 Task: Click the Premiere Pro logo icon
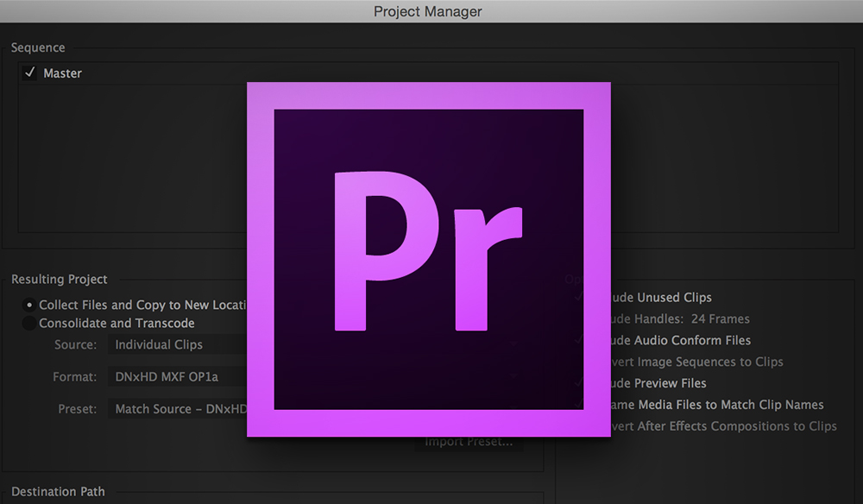point(429,259)
